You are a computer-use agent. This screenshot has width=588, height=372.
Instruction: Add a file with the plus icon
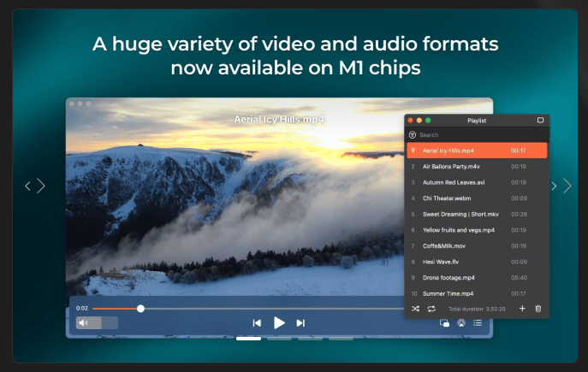pyautogui.click(x=522, y=309)
